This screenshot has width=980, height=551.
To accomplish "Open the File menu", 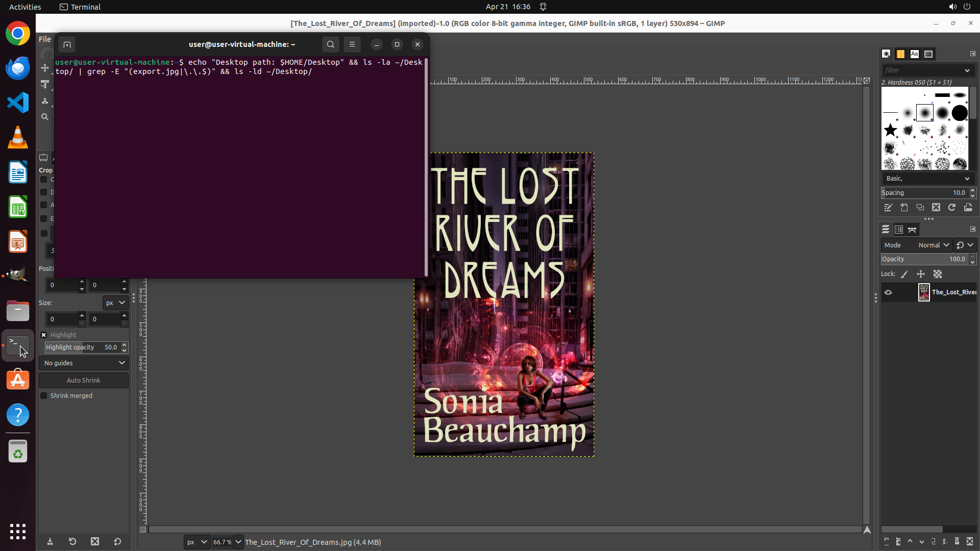I will (45, 39).
